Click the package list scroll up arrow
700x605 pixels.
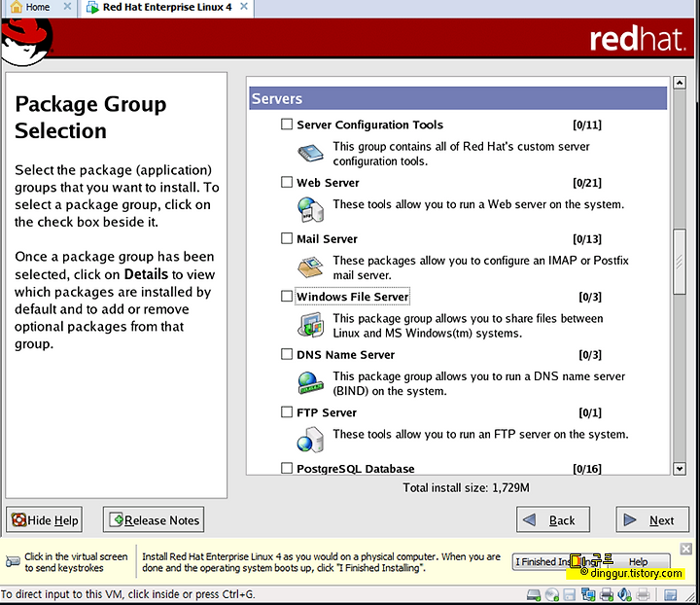tap(680, 83)
